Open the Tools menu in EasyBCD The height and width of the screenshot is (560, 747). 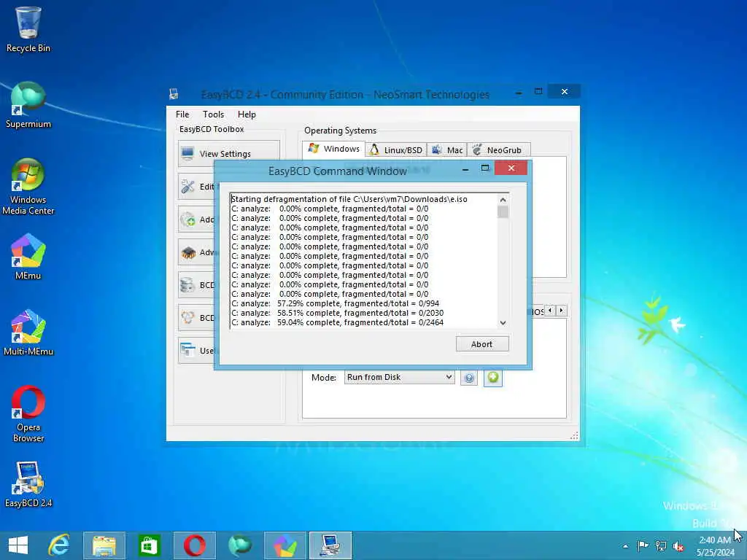point(213,114)
